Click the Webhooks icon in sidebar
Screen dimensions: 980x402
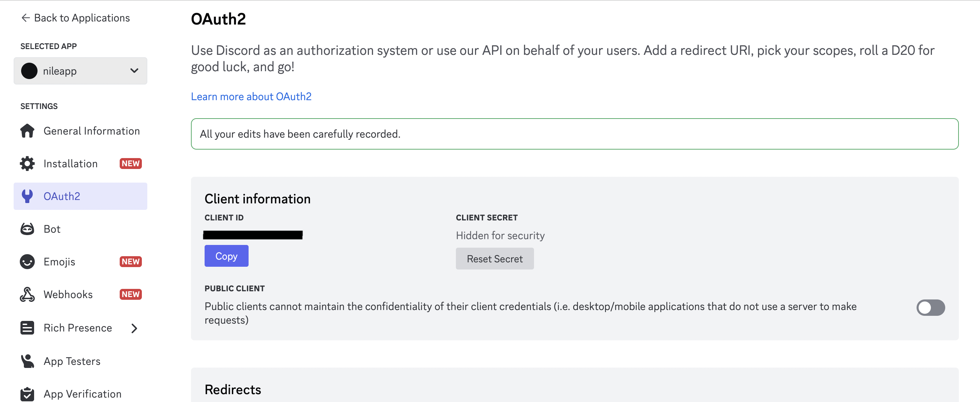click(27, 294)
